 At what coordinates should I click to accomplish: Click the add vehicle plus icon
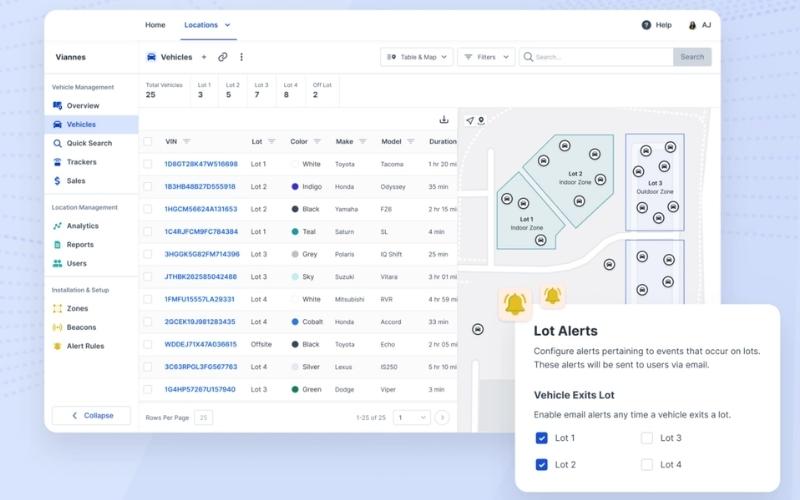(204, 57)
